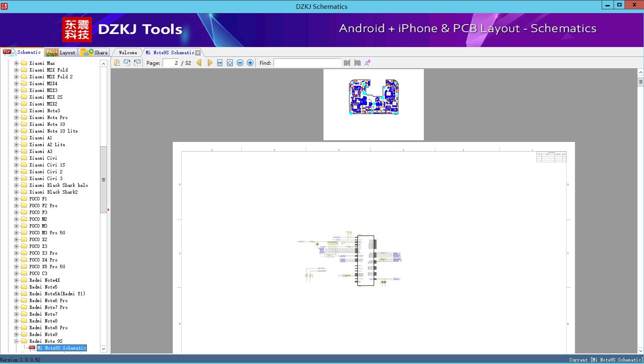The width and height of the screenshot is (644, 364).
Task: Expand the Xiaomi MIX4 folder
Action: coord(17,83)
